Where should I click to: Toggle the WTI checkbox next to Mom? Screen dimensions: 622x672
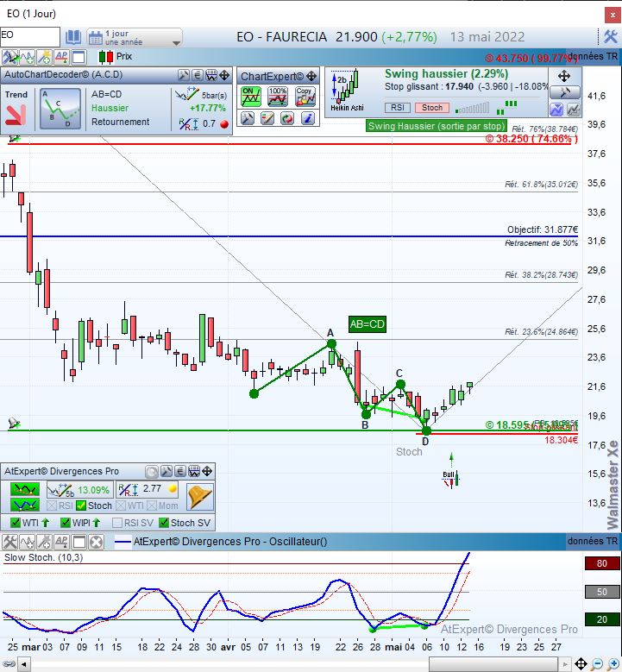[121, 506]
